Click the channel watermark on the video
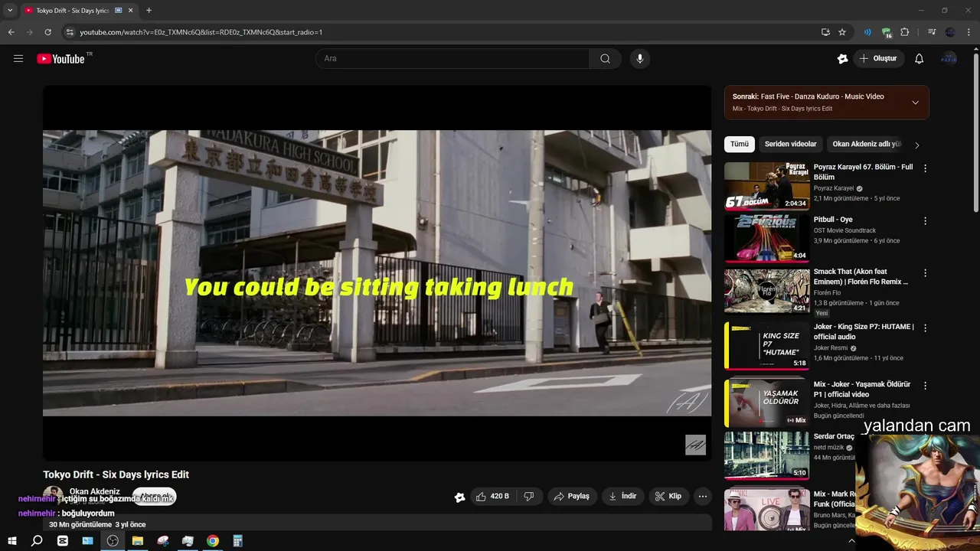The height and width of the screenshot is (551, 980). [695, 445]
